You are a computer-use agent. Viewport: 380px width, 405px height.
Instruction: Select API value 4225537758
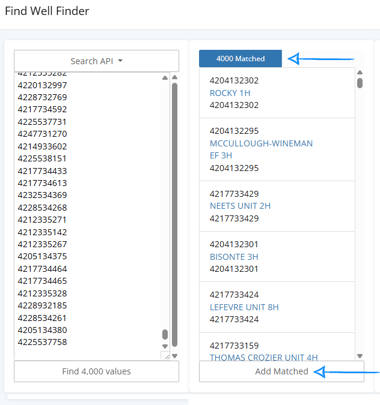tap(42, 342)
